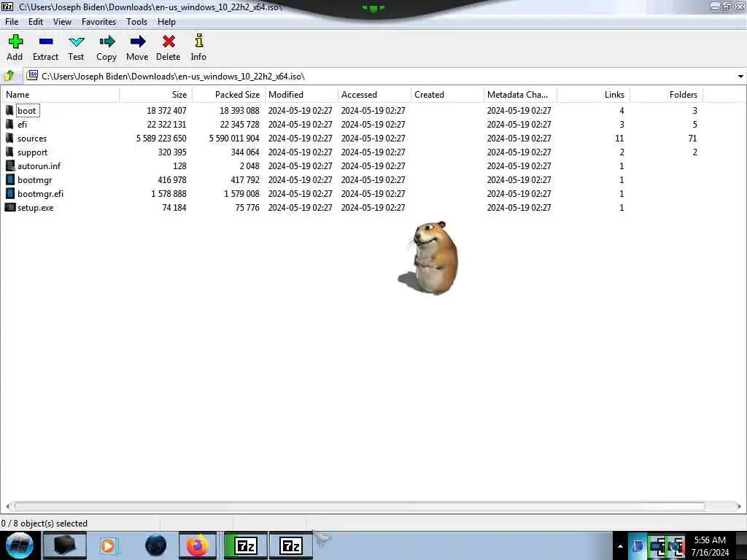Viewport: 747px width, 560px height.
Task: Click the right scroll arrow
Action: (x=740, y=506)
